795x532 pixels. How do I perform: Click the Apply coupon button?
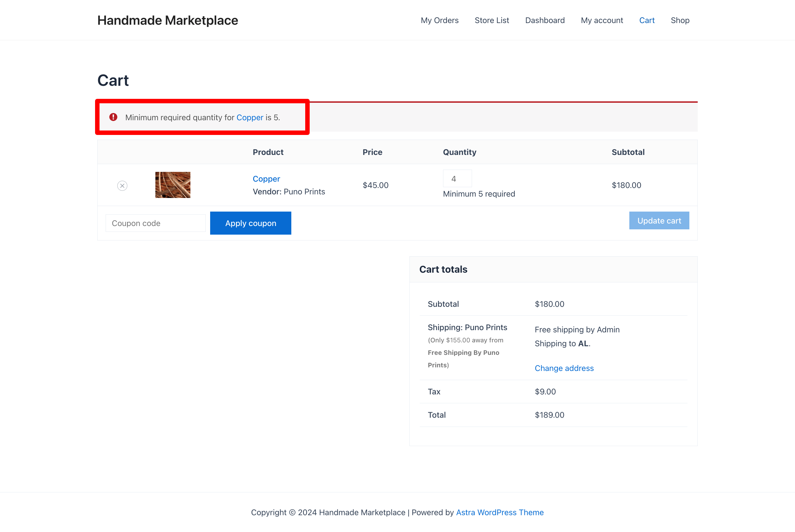click(251, 223)
